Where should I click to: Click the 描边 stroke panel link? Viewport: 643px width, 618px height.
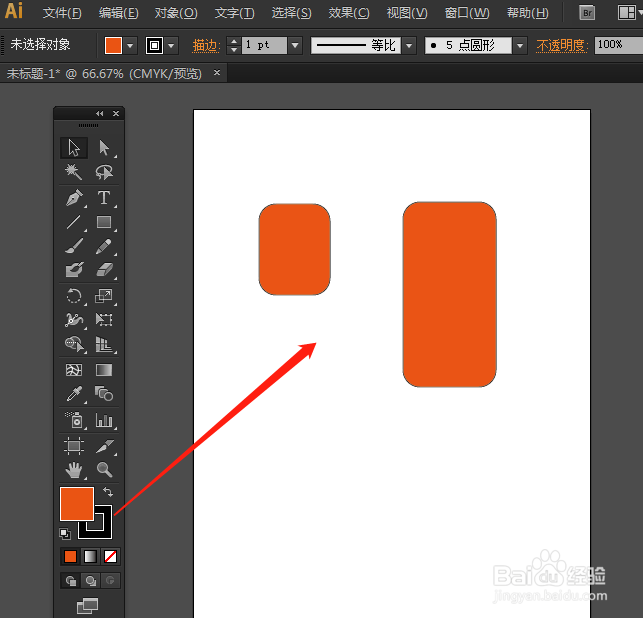206,46
